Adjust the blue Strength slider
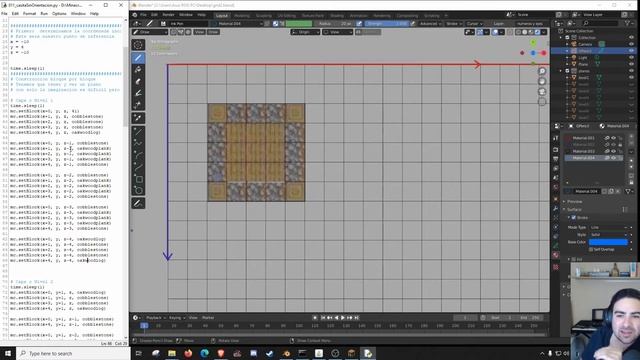Viewport: 640px width, 360px height. coord(386,24)
